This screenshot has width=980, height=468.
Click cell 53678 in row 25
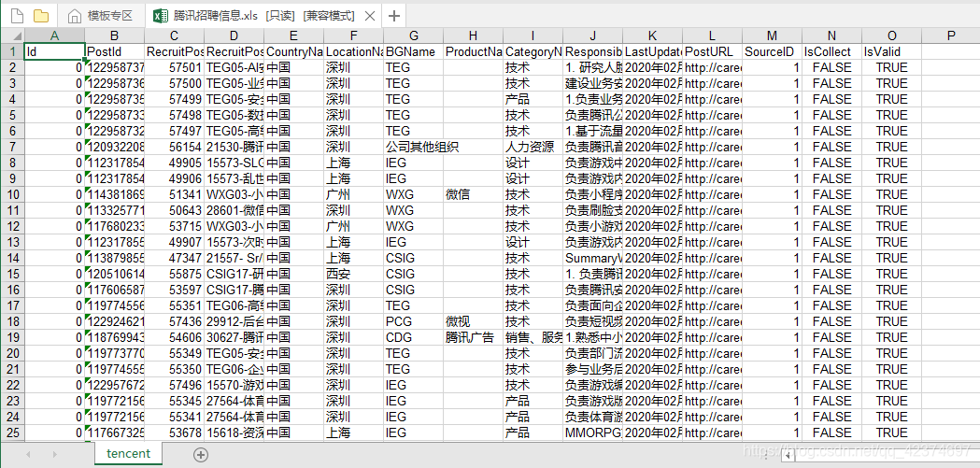[x=175, y=433]
